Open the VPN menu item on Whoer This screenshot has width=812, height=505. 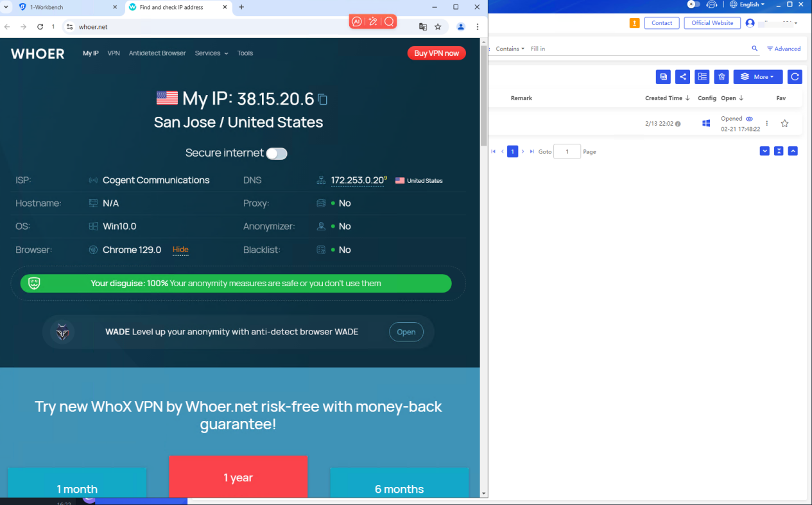tap(114, 53)
